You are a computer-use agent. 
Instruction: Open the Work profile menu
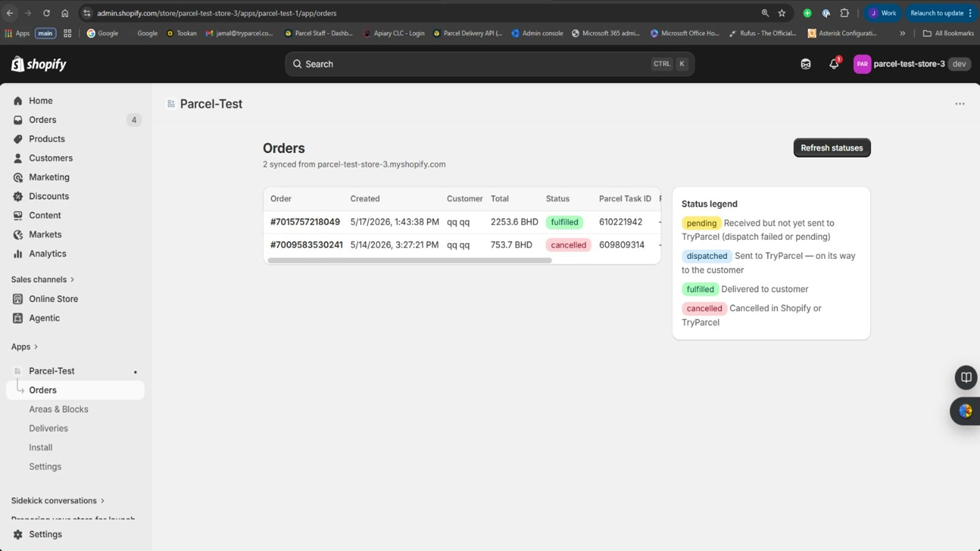click(883, 13)
